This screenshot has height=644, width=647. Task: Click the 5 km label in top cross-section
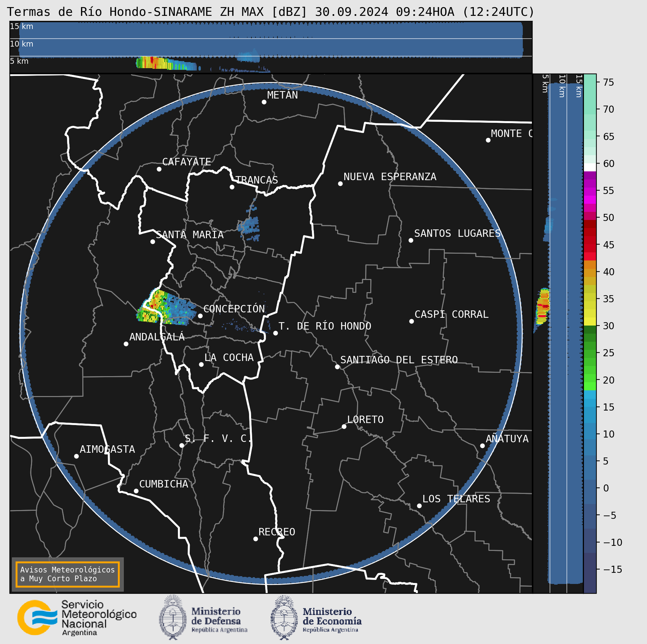(x=19, y=61)
